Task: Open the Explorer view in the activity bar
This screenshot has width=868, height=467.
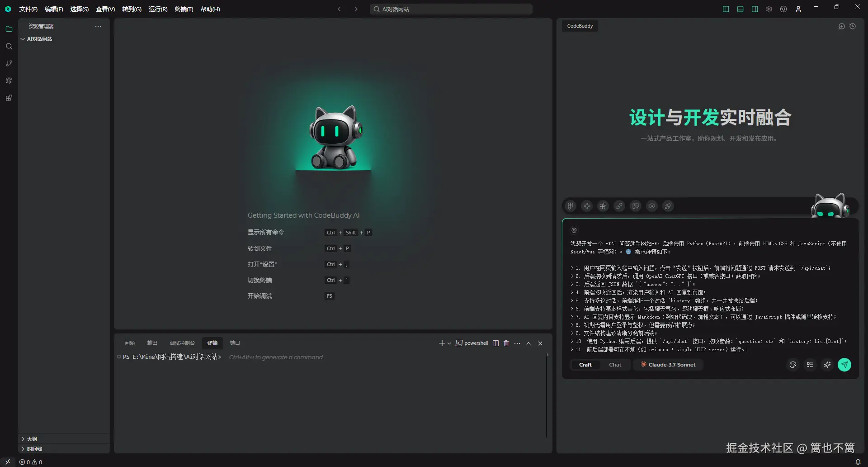Action: coord(9,29)
